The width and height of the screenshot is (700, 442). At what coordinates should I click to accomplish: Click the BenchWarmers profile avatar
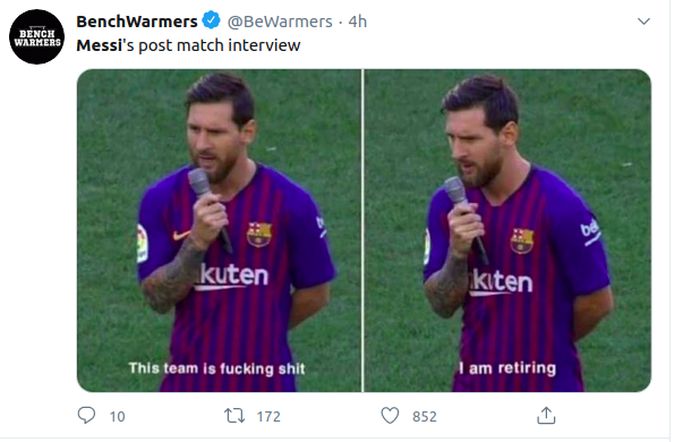[36, 37]
